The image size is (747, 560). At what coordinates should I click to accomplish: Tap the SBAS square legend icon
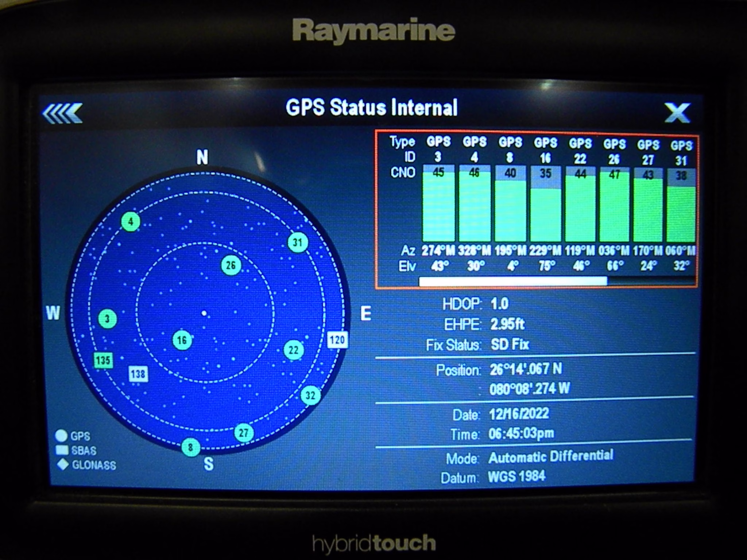coord(62,450)
